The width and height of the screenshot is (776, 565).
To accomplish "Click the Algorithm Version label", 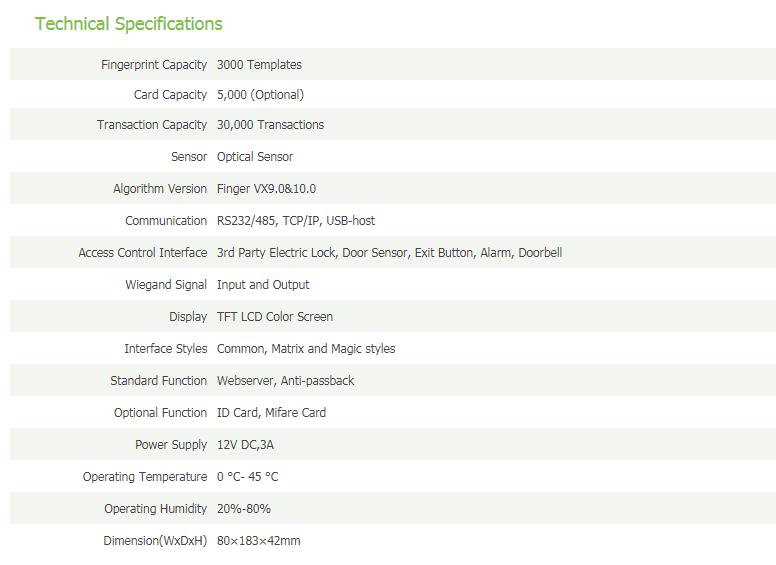I will 160,189.
